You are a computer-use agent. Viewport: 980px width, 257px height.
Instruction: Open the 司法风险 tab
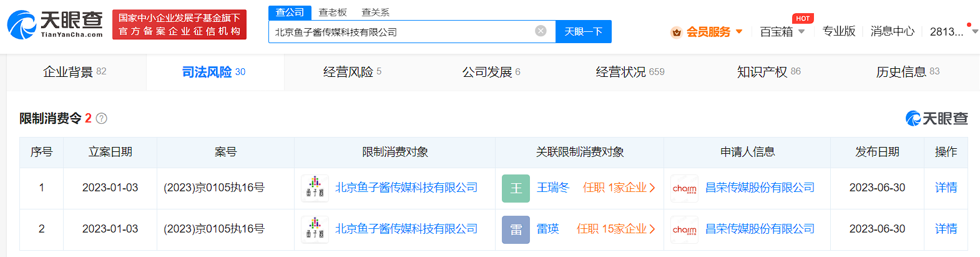tap(213, 72)
